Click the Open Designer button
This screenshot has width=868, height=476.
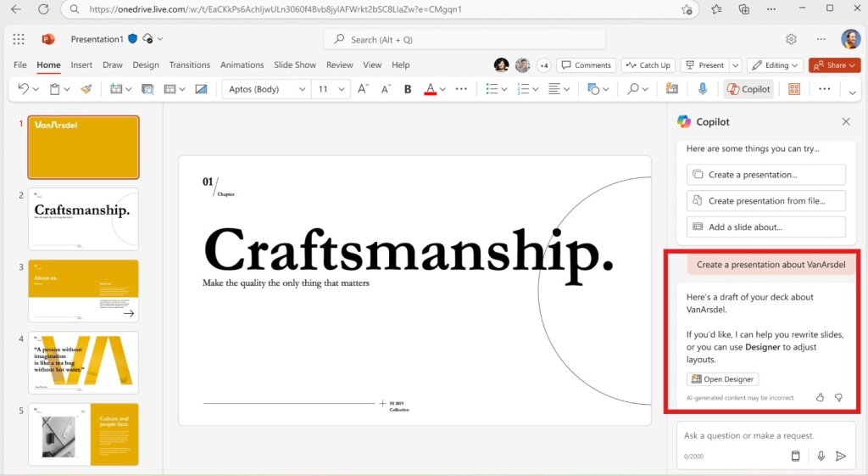pos(722,379)
